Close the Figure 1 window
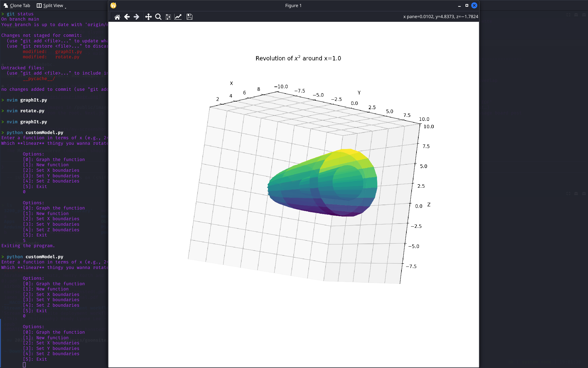Viewport: 588px width, 368px height. (x=474, y=6)
